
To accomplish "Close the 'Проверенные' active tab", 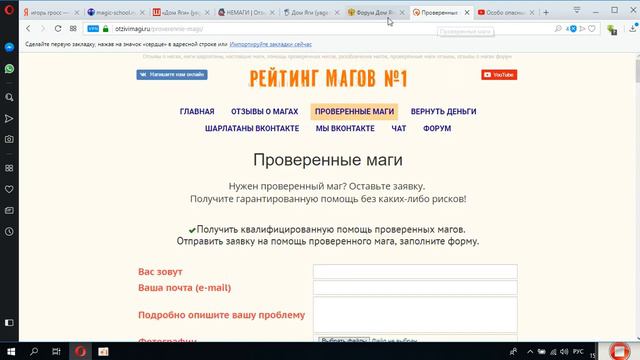I will pyautogui.click(x=467, y=13).
